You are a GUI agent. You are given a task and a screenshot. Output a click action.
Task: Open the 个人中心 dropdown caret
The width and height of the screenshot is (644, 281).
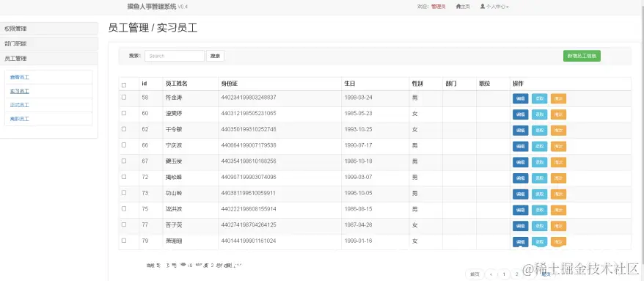[508, 7]
